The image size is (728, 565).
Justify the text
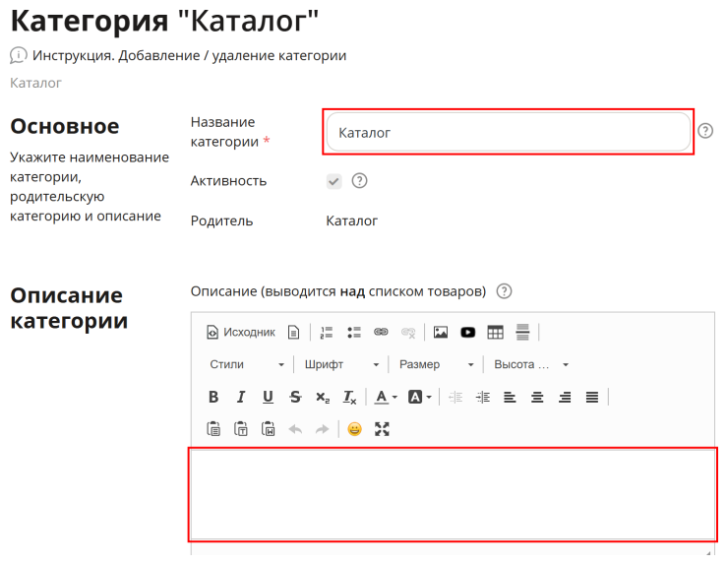(x=592, y=398)
